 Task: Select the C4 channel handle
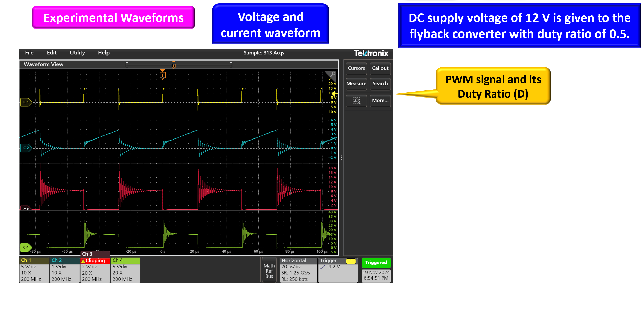[x=26, y=247]
